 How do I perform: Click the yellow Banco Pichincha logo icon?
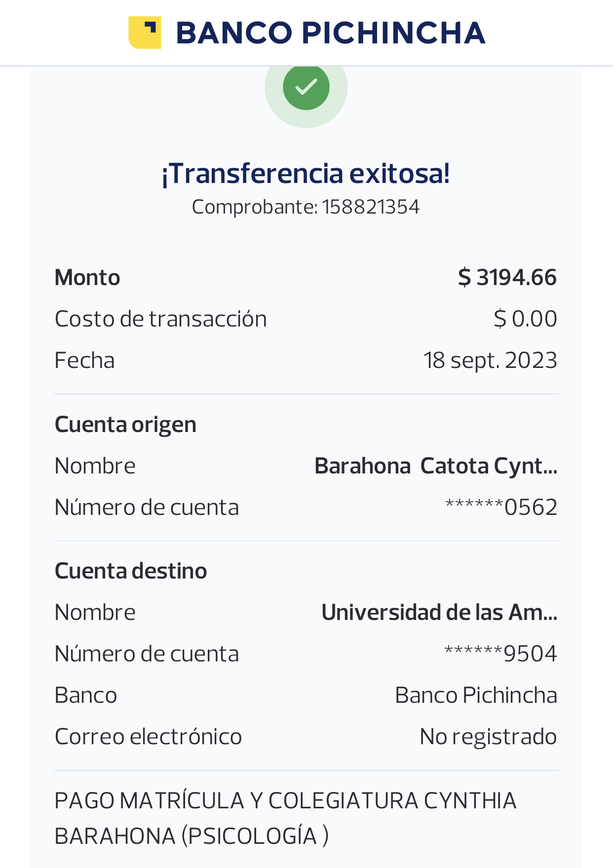click(x=145, y=33)
